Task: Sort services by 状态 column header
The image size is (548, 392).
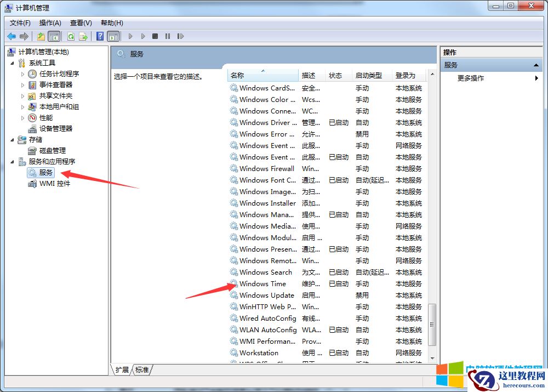Action: tap(338, 75)
